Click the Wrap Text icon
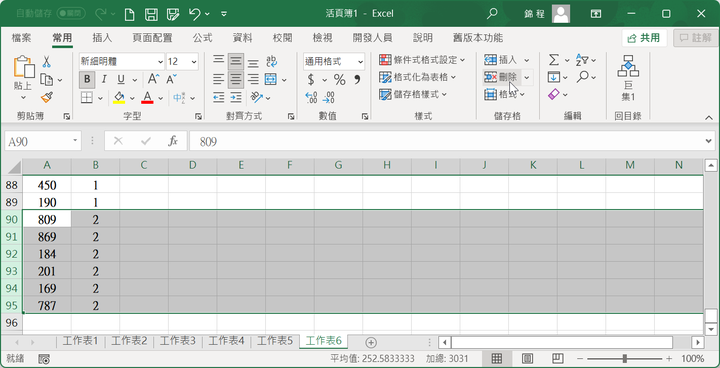The width and height of the screenshot is (720, 368). pos(272,62)
